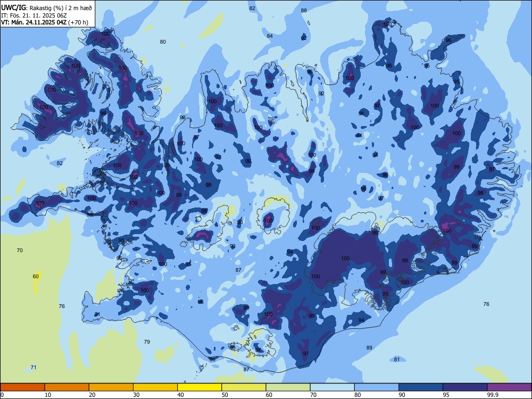532x399 pixels.
Task: Select the golden 30–40 legend swatch
Action: point(155,387)
